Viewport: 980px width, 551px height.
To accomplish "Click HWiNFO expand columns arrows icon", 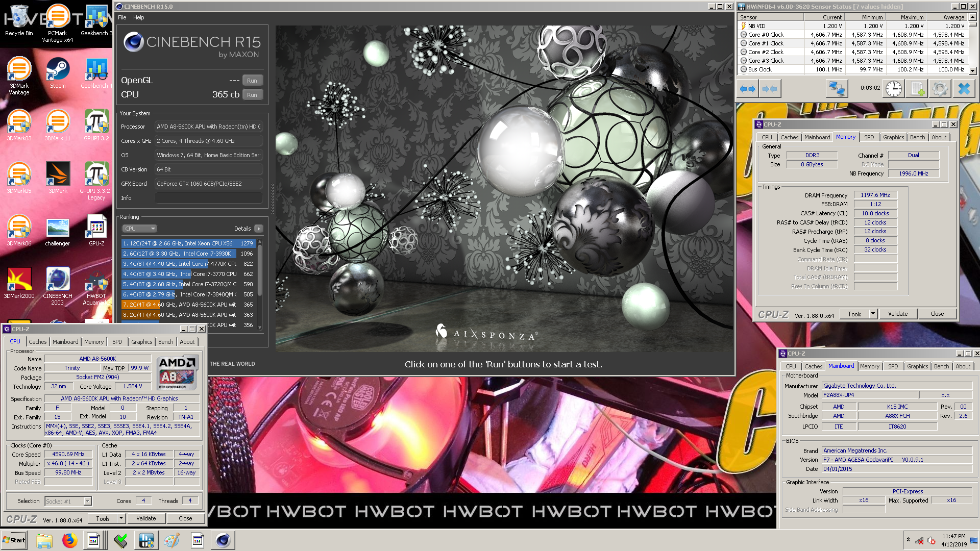I will coord(748,89).
